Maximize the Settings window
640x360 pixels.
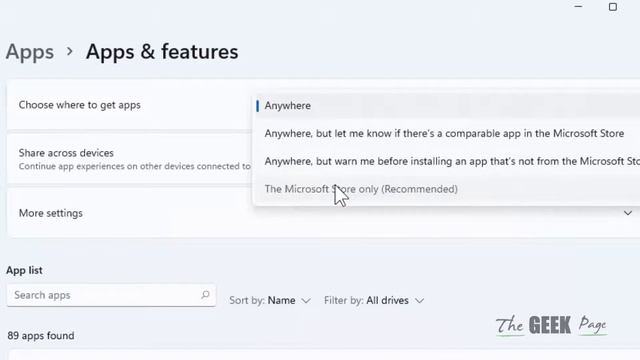point(613,7)
